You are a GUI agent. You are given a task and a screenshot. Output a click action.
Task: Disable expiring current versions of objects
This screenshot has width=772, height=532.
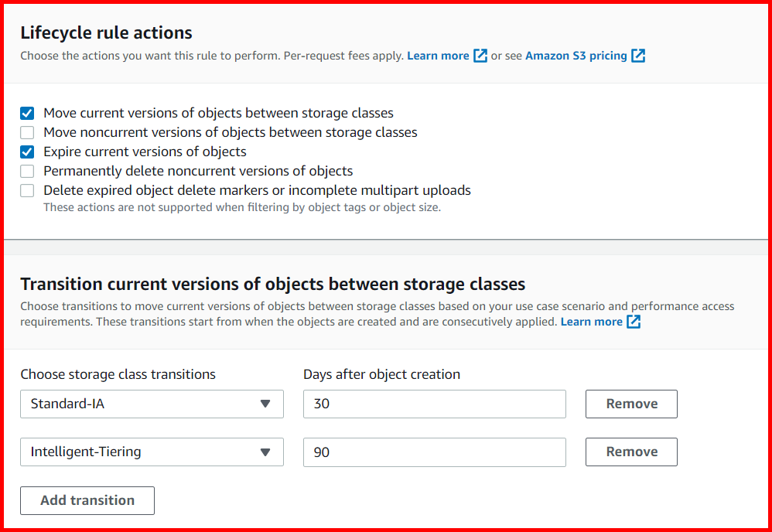[x=27, y=152]
